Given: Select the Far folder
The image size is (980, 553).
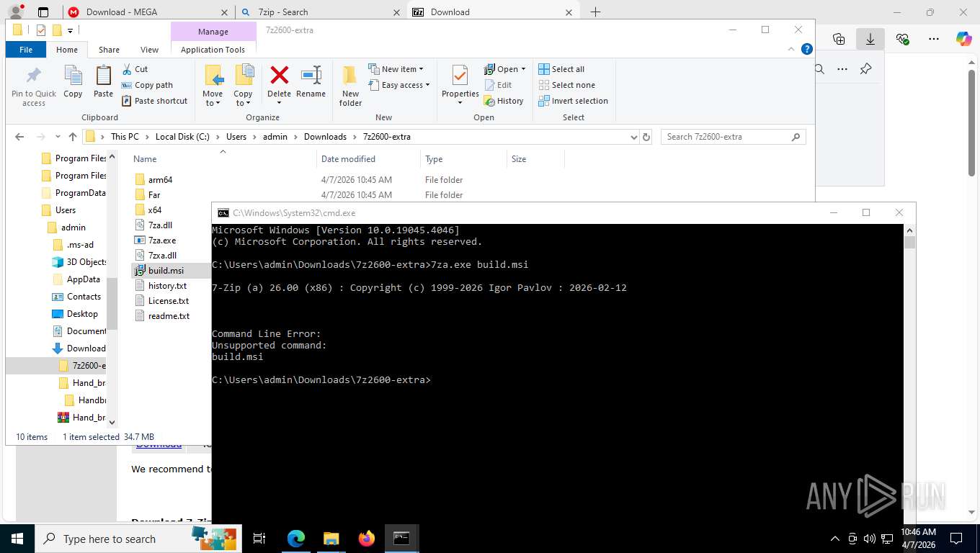Looking at the screenshot, I should (x=154, y=195).
